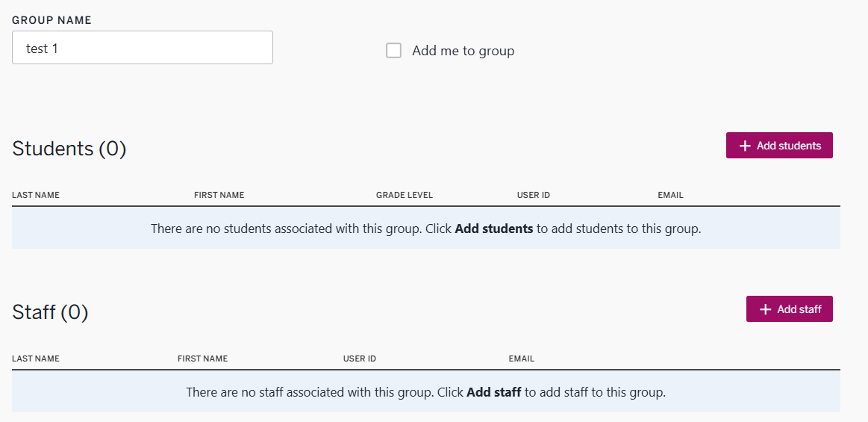This screenshot has width=868, height=422.
Task: Sort staff by Last Name column header
Action: tap(36, 359)
